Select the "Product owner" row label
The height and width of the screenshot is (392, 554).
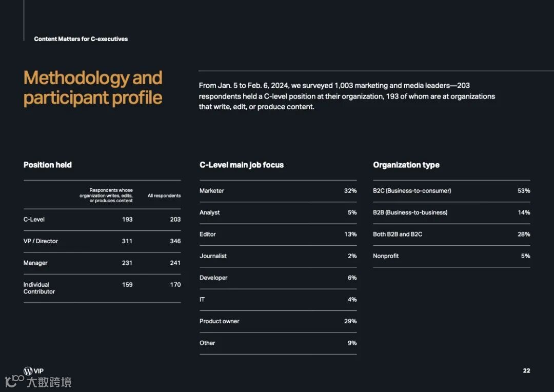point(220,321)
